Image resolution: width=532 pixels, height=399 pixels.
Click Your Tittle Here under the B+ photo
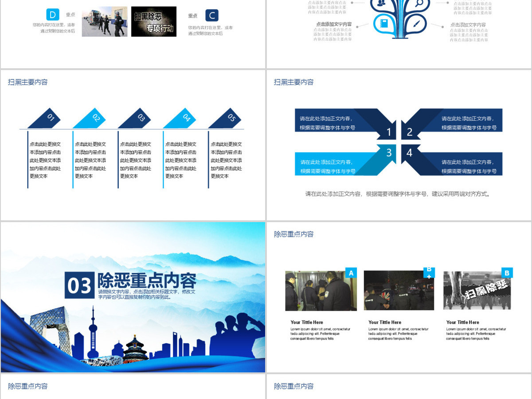(385, 322)
